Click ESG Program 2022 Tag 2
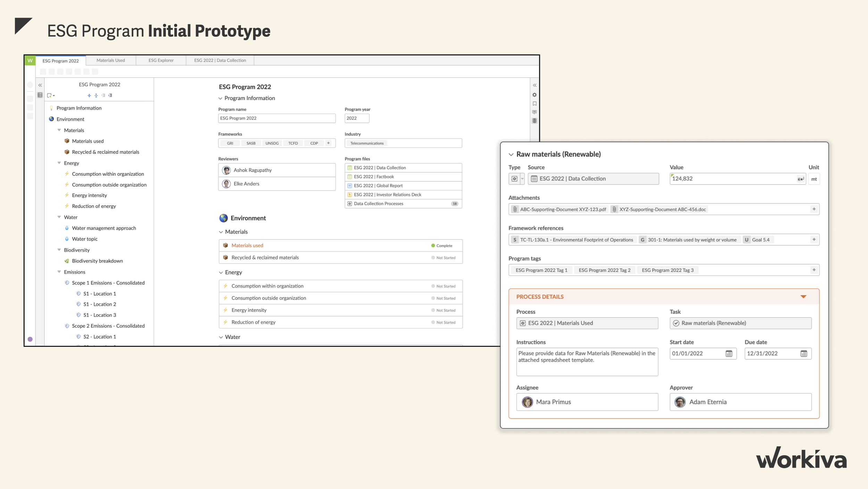Image resolution: width=868 pixels, height=489 pixels. click(x=604, y=270)
